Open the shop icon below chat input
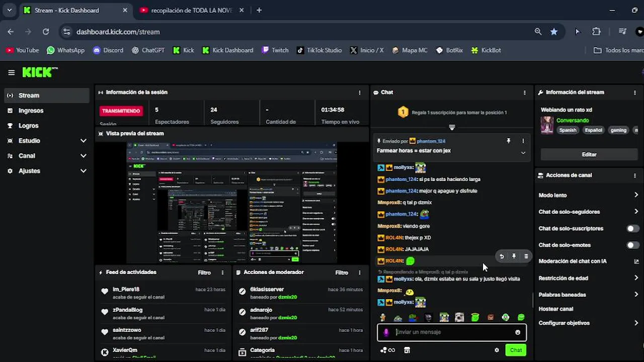Screen dimensions: 644x362 (x=407, y=350)
